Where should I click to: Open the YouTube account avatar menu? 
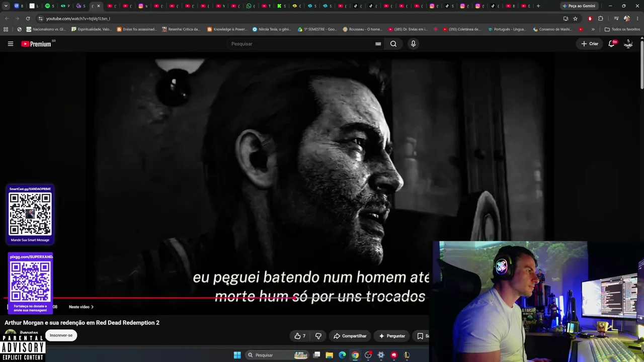pos(628,44)
